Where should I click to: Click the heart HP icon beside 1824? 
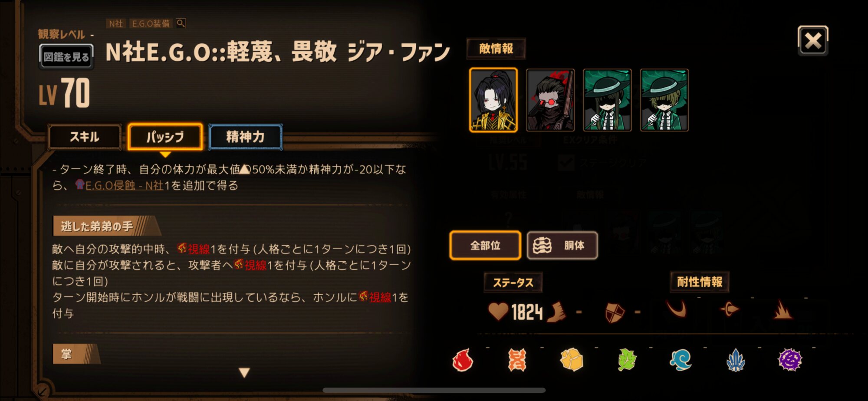(x=498, y=311)
